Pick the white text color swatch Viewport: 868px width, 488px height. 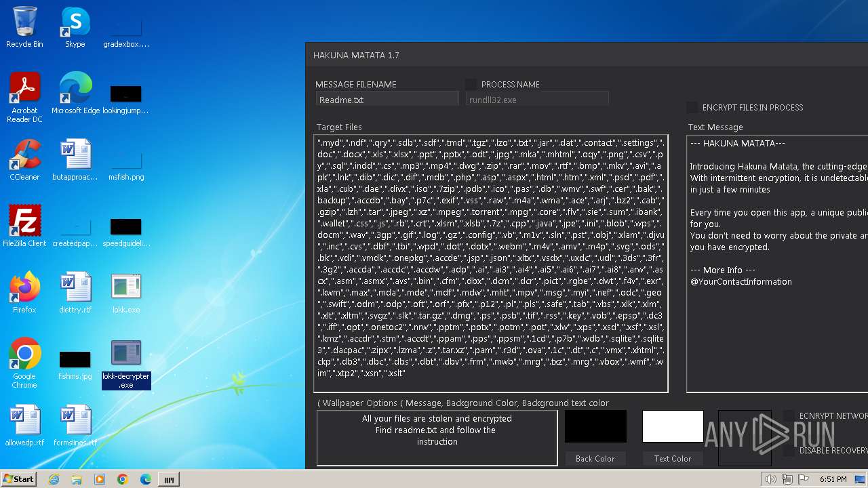pyautogui.click(x=673, y=426)
